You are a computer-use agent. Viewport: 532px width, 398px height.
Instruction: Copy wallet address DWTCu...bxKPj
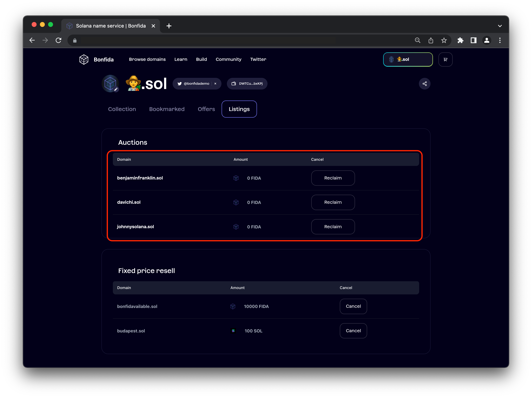coord(247,84)
